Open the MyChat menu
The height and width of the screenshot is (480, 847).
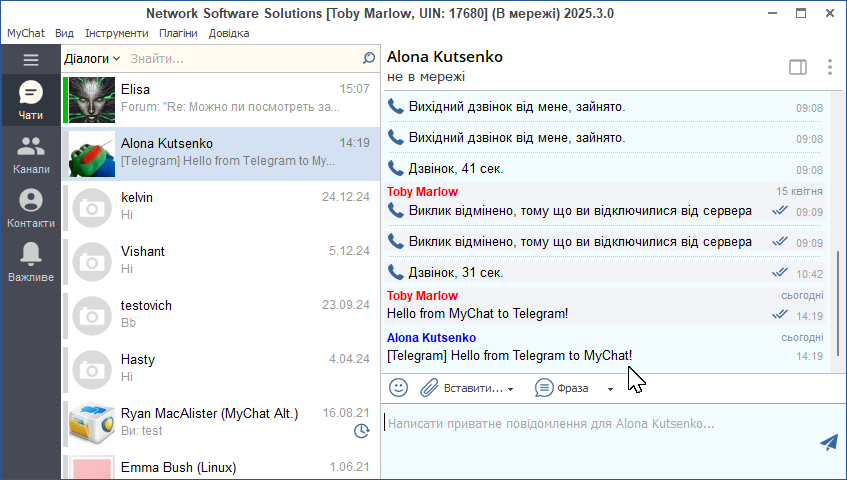(x=26, y=33)
